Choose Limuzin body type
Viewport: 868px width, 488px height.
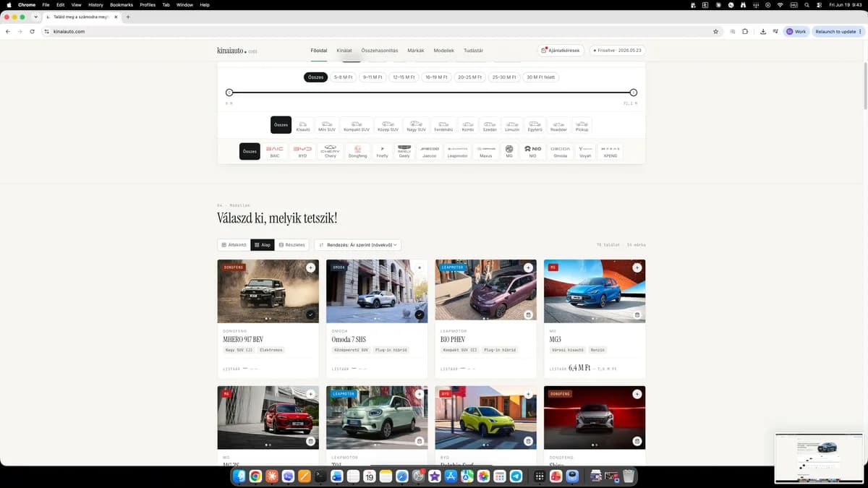(x=512, y=126)
